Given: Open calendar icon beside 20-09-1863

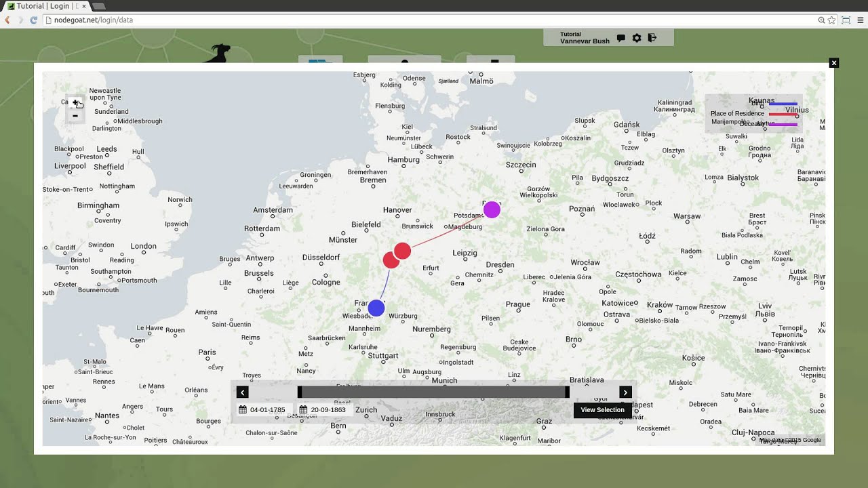Looking at the screenshot, I should [303, 410].
